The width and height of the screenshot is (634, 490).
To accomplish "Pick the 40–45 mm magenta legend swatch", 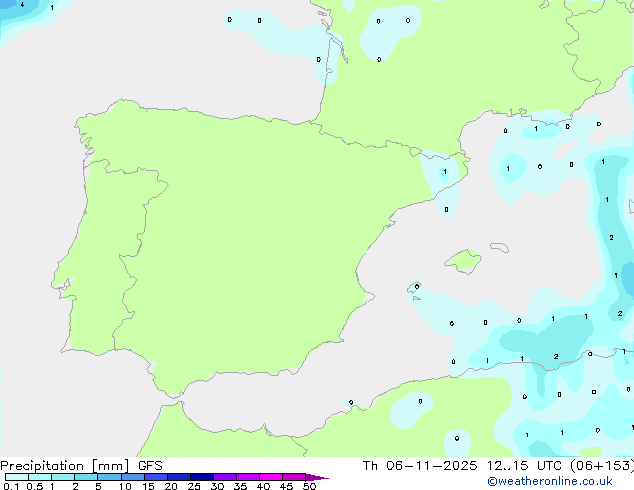I will pos(271,477).
